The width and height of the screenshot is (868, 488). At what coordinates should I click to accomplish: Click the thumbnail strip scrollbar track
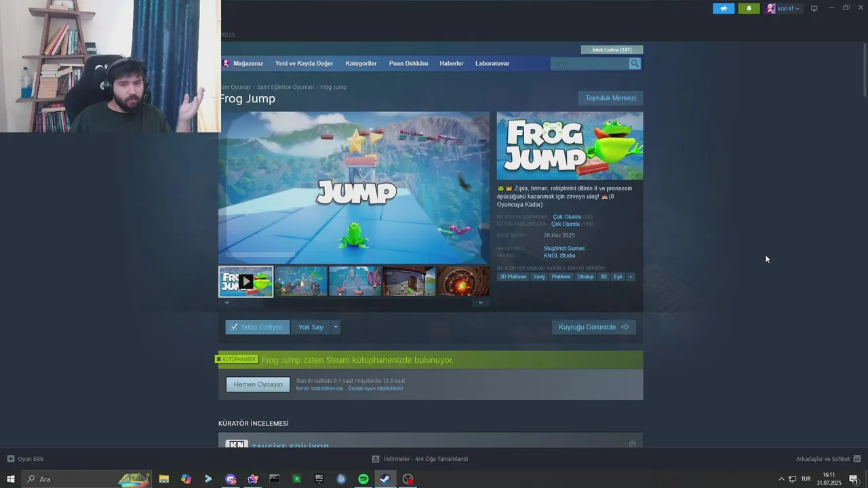[x=354, y=302]
